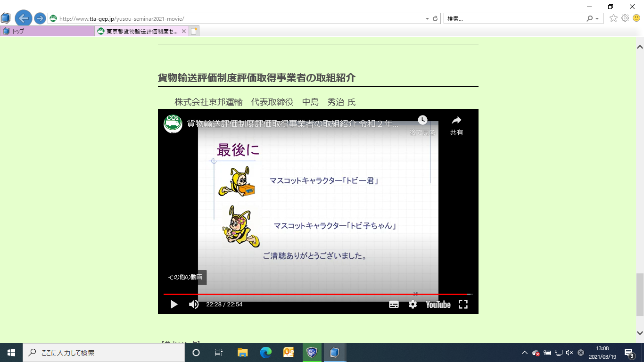Click the muted volume tray icon
The image size is (644, 362).
pyautogui.click(x=570, y=353)
